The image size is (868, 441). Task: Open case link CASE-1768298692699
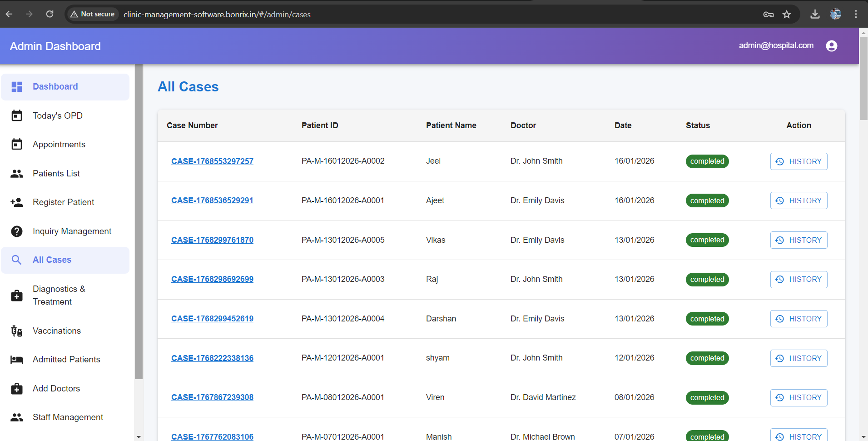[x=212, y=279]
